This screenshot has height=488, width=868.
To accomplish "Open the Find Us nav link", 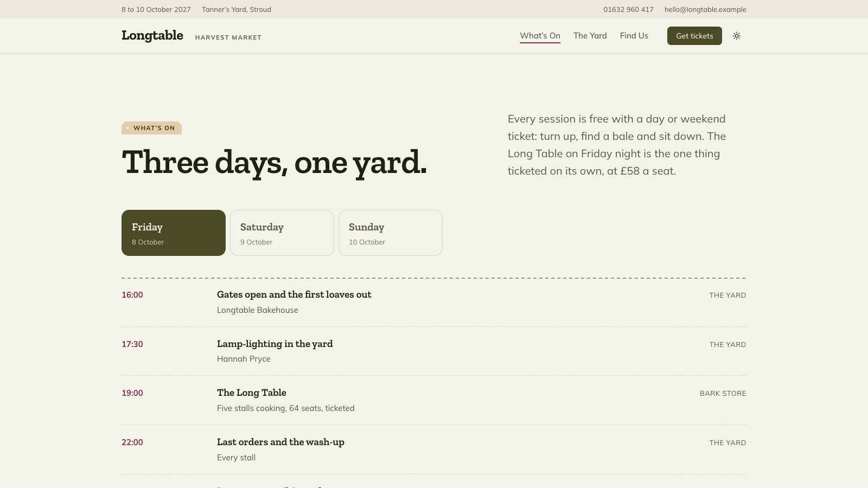I will coord(634,36).
